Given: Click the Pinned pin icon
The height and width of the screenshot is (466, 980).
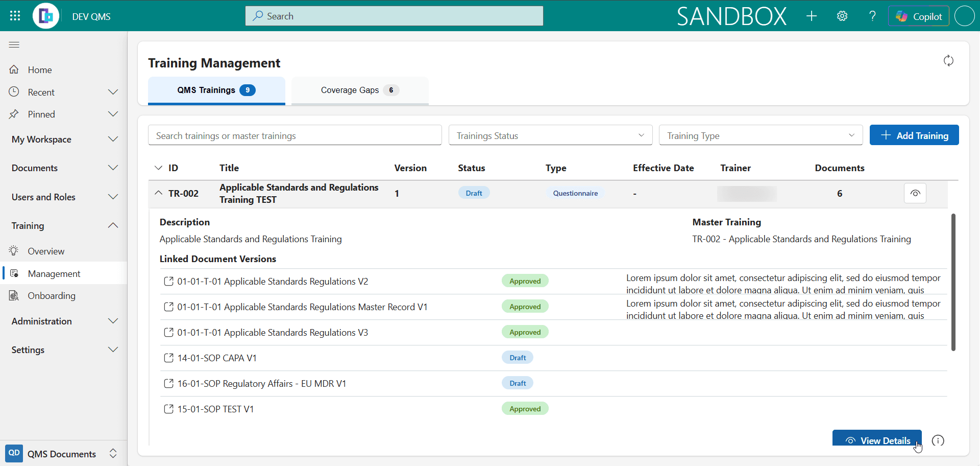Looking at the screenshot, I should (x=14, y=114).
